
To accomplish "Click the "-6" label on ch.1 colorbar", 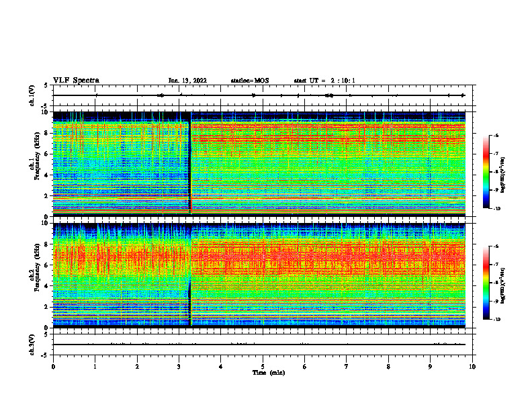I will coord(496,135).
